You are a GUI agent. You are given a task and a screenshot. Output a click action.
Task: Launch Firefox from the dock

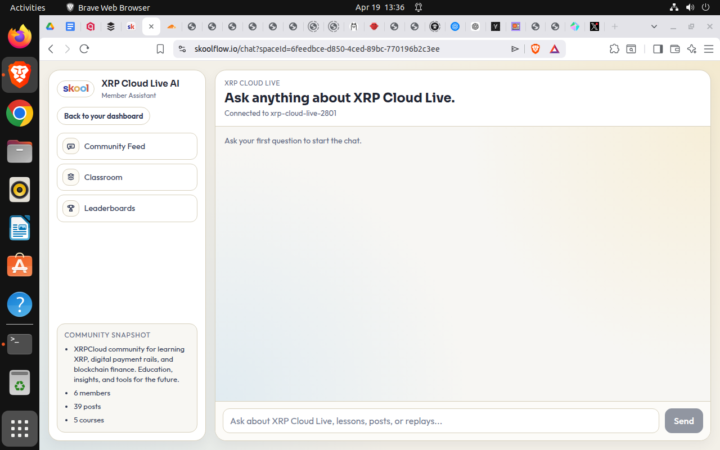pos(19,36)
